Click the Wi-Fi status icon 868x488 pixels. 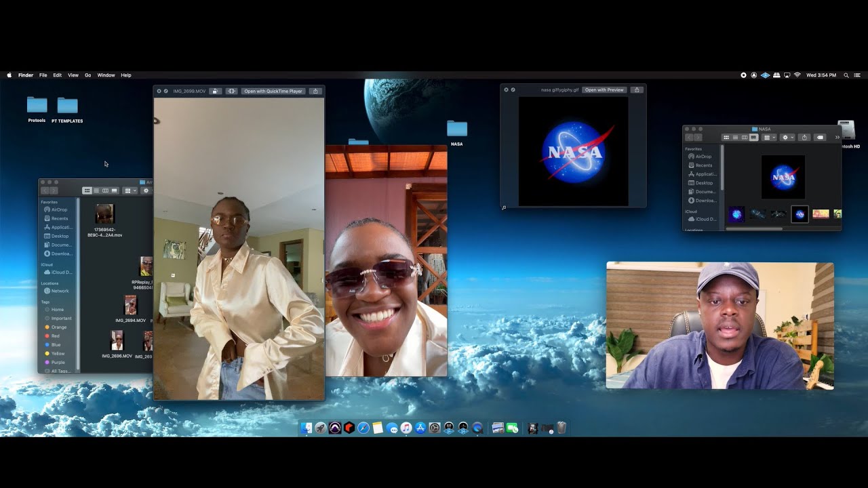click(797, 75)
